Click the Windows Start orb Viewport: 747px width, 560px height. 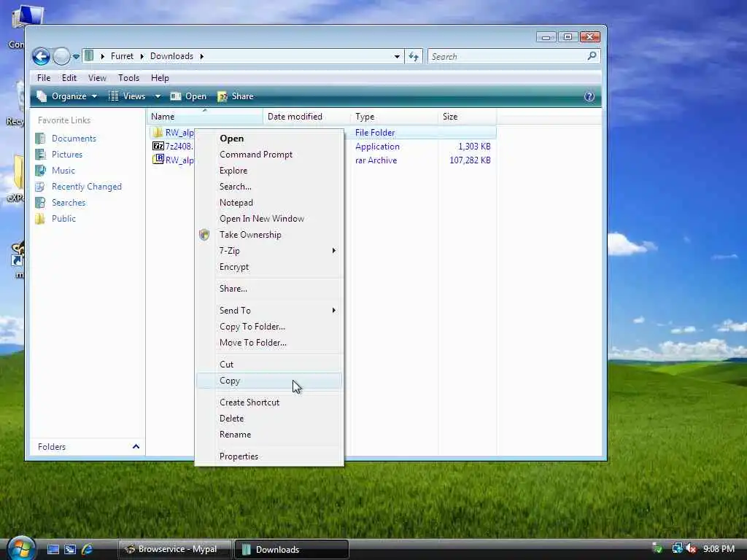pos(21,549)
